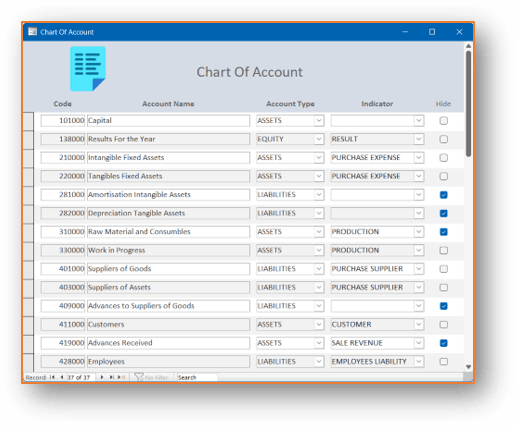Open Account Type dropdown for Results For the Year

[x=319, y=139]
